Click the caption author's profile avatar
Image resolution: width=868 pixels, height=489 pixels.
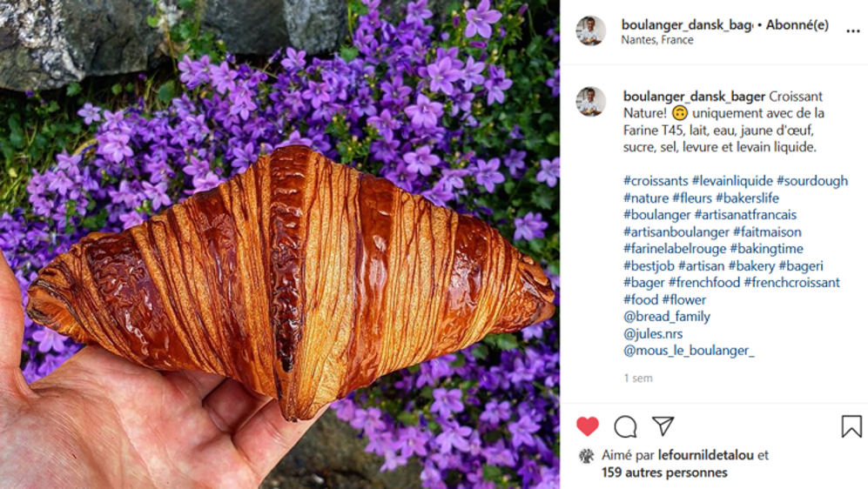coord(590,101)
